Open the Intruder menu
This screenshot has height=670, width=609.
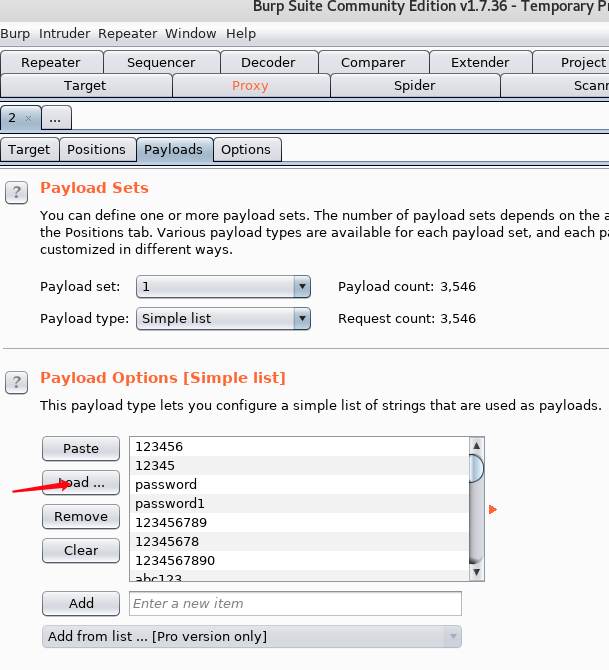(65, 33)
